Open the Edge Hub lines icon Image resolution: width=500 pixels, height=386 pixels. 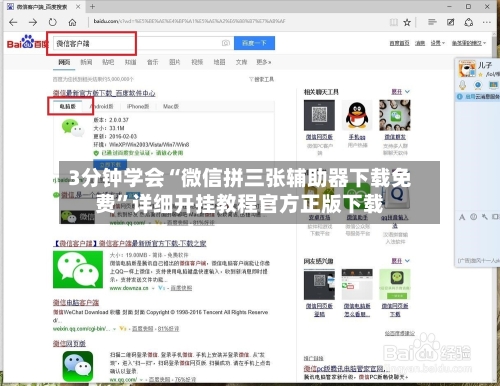pos(432,22)
